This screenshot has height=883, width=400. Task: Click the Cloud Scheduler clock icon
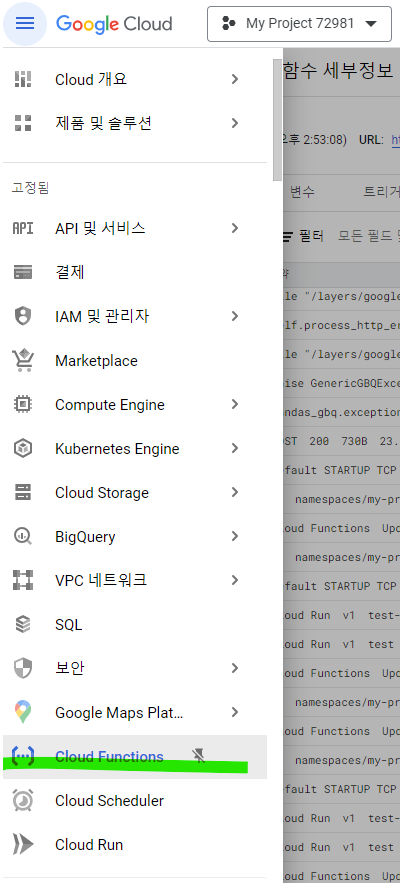(23, 800)
